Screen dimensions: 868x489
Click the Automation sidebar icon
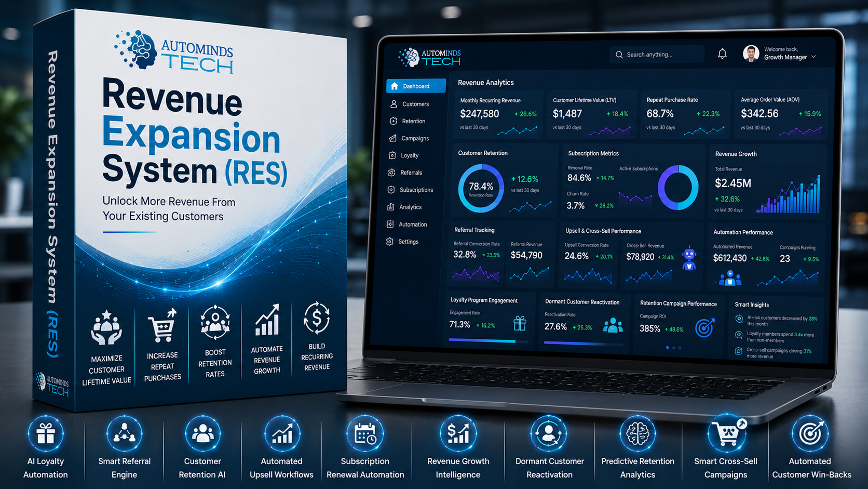tap(390, 224)
